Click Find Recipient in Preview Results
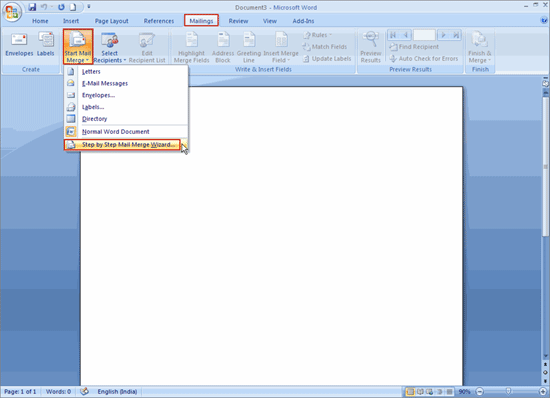 tap(414, 47)
